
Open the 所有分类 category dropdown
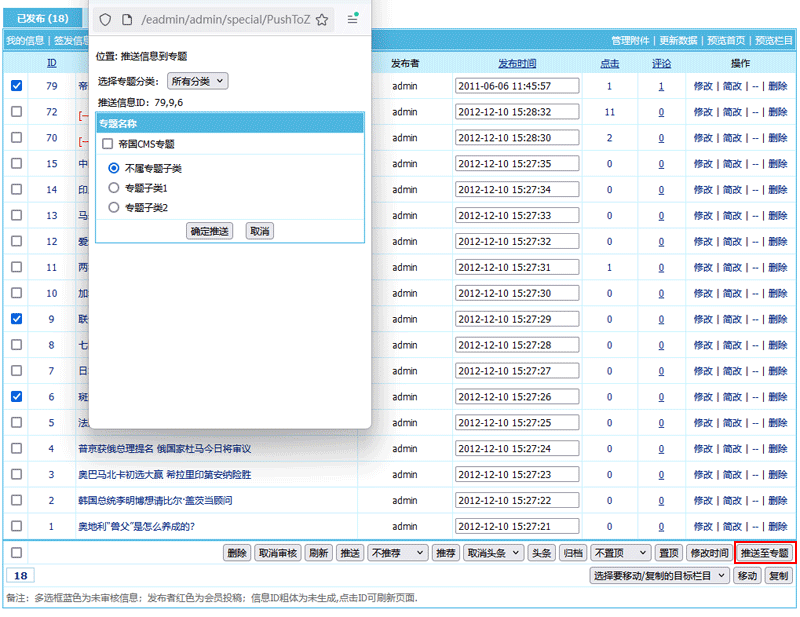[x=197, y=81]
